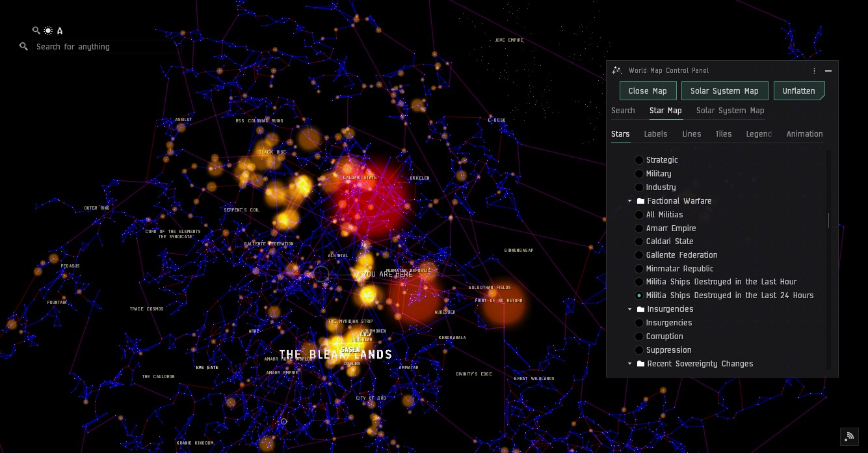The height and width of the screenshot is (453, 868).
Task: Click the Search for anything field
Action: (104, 47)
